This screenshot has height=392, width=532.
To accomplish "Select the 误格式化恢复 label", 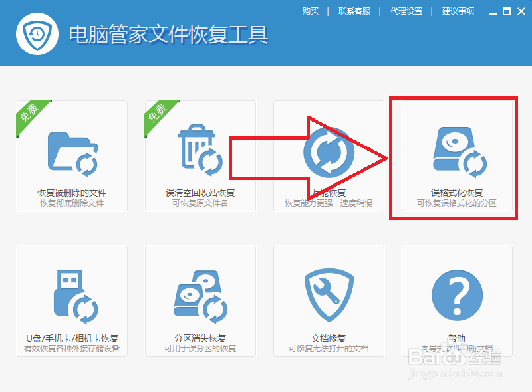I will click(x=457, y=193).
